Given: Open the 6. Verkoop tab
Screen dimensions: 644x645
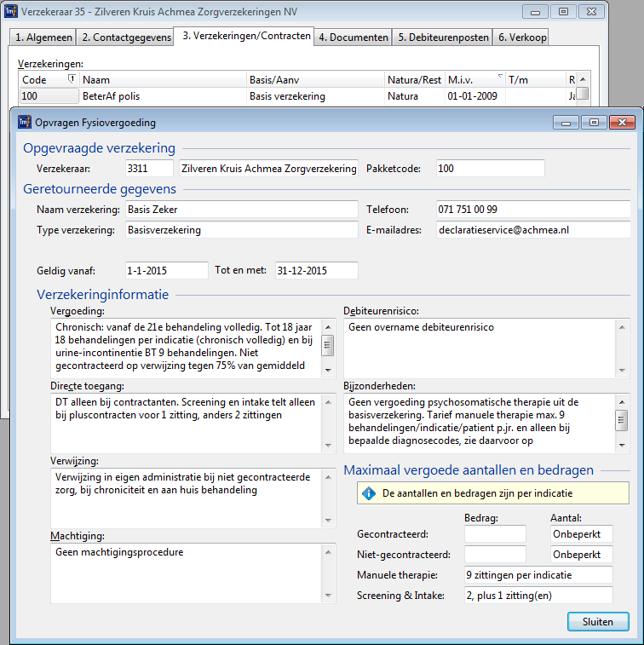Looking at the screenshot, I should (x=521, y=37).
